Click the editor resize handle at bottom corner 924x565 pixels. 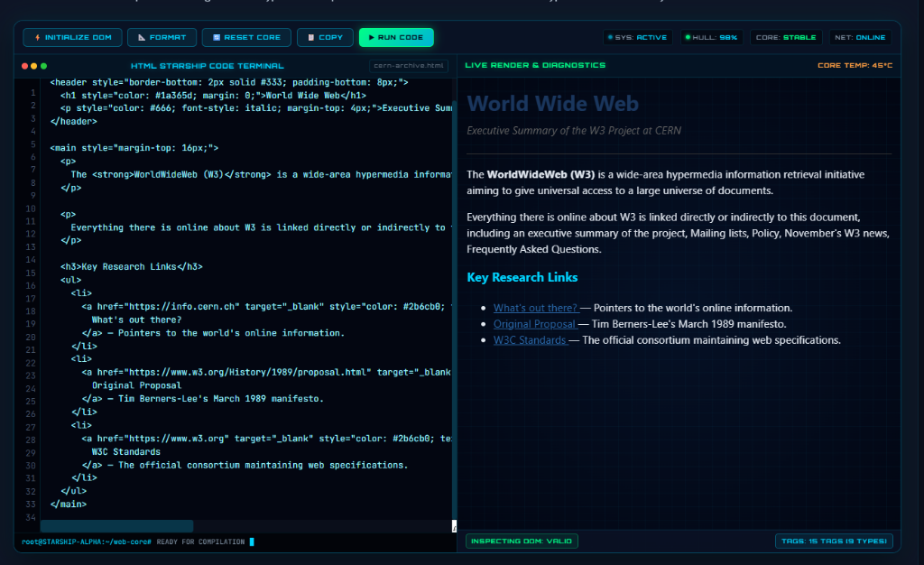point(454,526)
